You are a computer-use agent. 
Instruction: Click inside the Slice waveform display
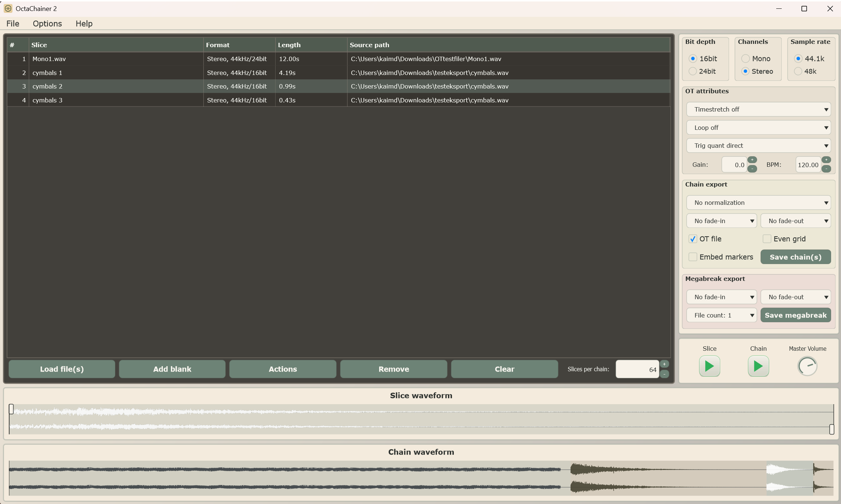pos(421,419)
